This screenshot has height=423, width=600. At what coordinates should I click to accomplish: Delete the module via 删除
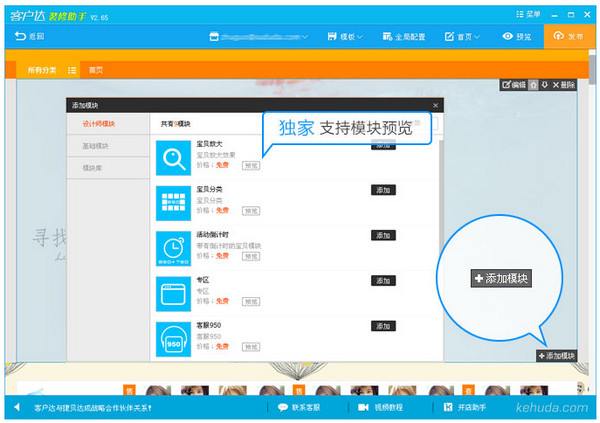(x=564, y=85)
